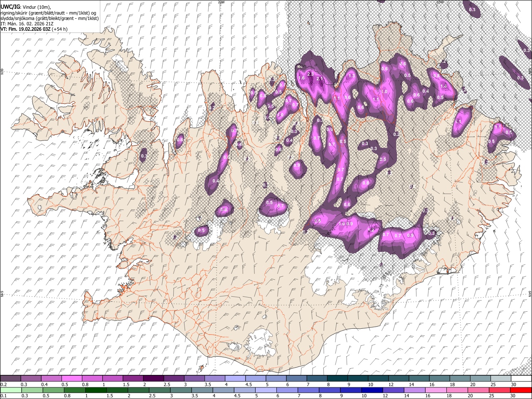Click the 15W longitude label at the top edge
This screenshot has width=532, height=399.
click(440, 2)
